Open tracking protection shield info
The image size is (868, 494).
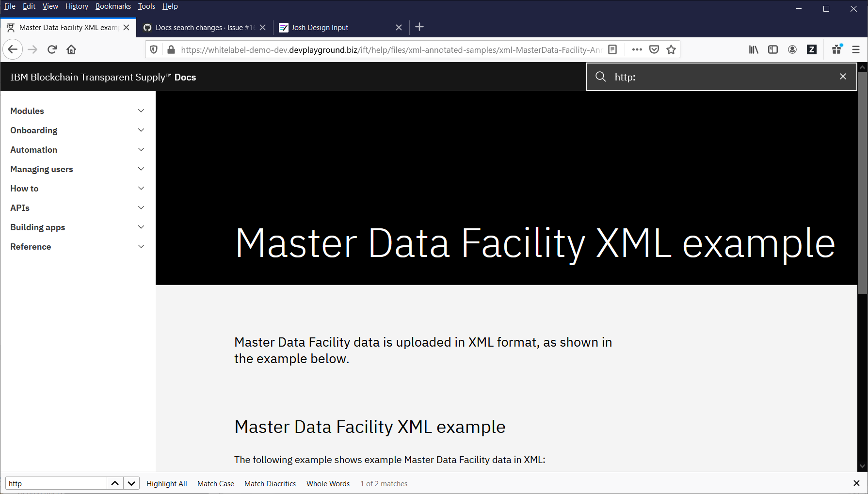pos(154,49)
